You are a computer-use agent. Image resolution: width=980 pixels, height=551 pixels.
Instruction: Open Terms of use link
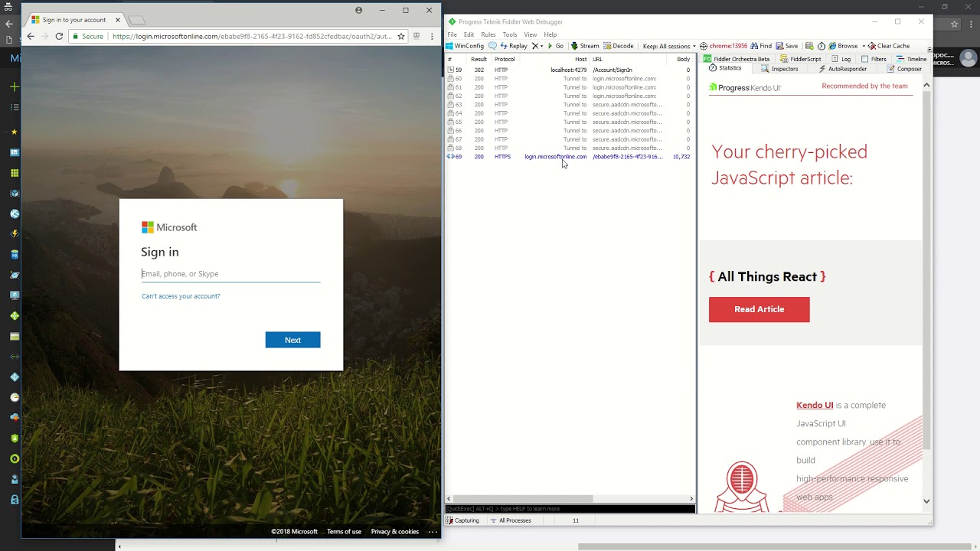point(344,532)
